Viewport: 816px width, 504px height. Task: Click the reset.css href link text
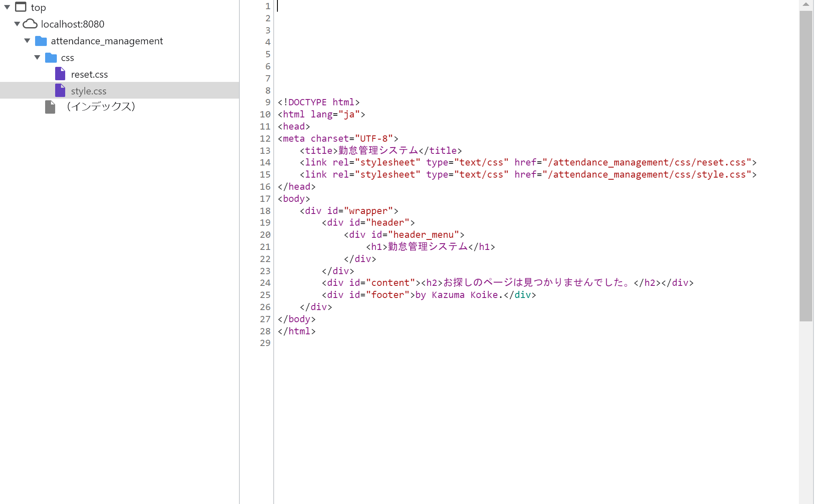(648, 162)
